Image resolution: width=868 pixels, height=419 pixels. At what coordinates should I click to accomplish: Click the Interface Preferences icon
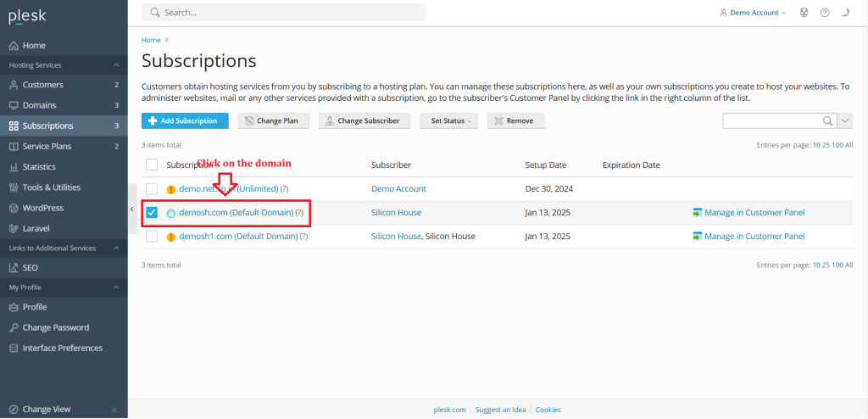coord(14,348)
